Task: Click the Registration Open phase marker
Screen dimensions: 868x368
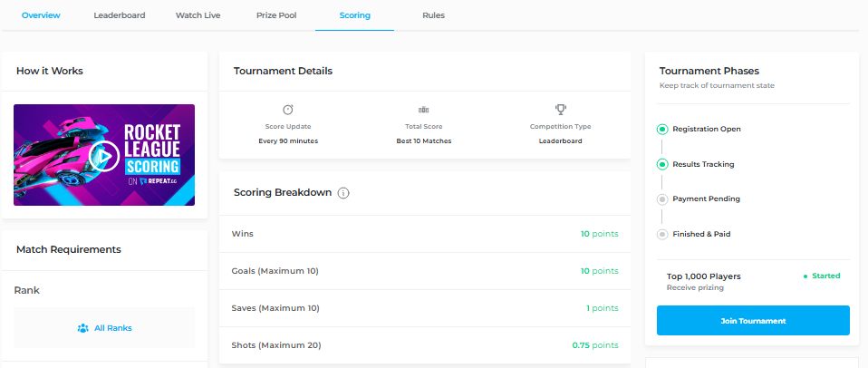Action: point(662,130)
